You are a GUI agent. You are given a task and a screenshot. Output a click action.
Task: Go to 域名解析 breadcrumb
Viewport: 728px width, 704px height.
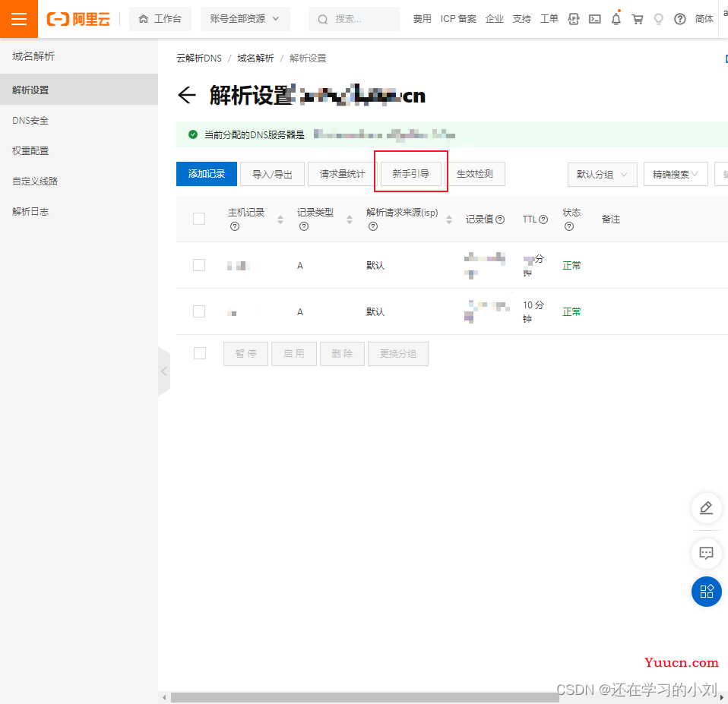[255, 58]
